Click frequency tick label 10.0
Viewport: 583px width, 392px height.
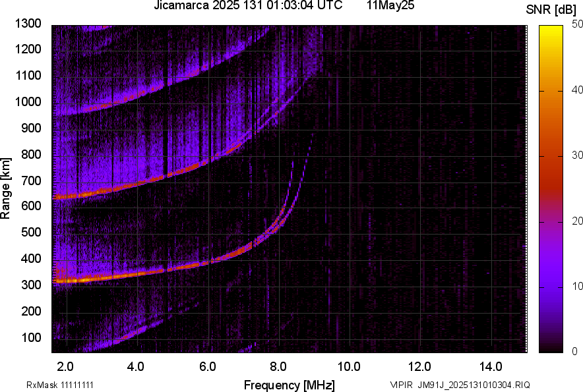349,367
